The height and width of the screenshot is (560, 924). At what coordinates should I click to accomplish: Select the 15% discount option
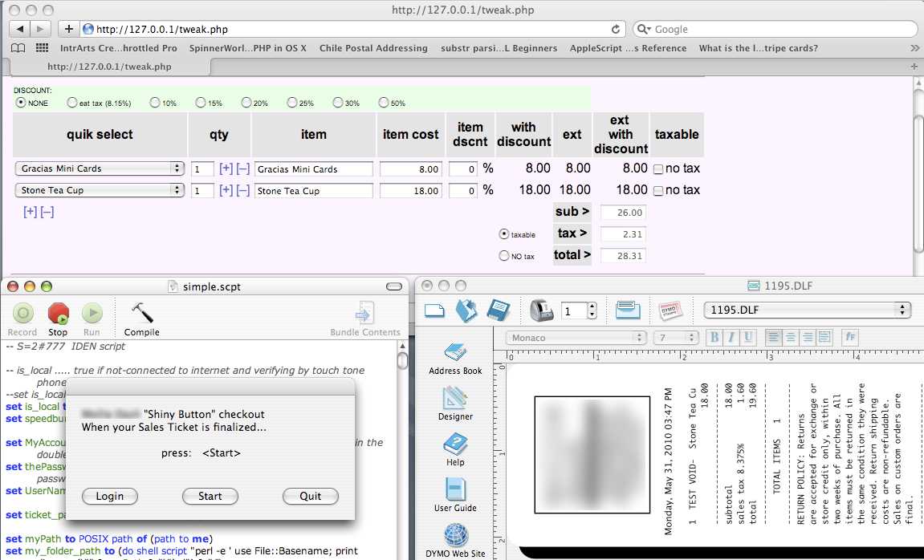tap(201, 103)
